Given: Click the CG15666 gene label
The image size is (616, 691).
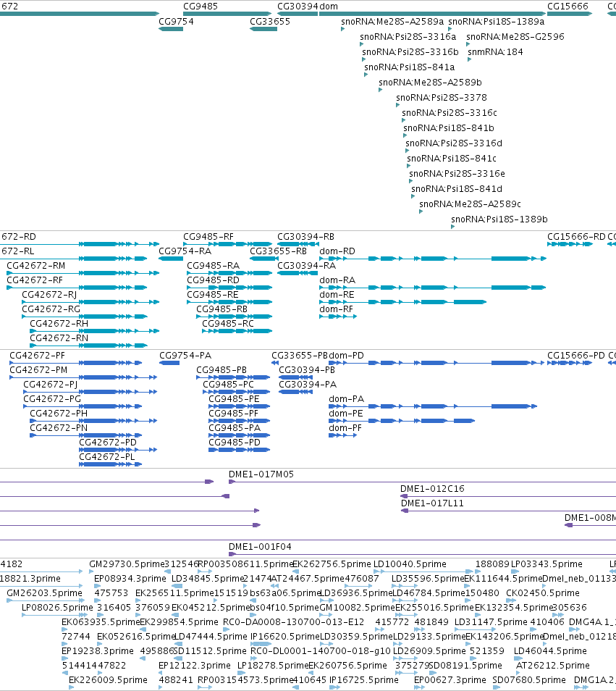Looking at the screenshot, I should click(x=568, y=7).
